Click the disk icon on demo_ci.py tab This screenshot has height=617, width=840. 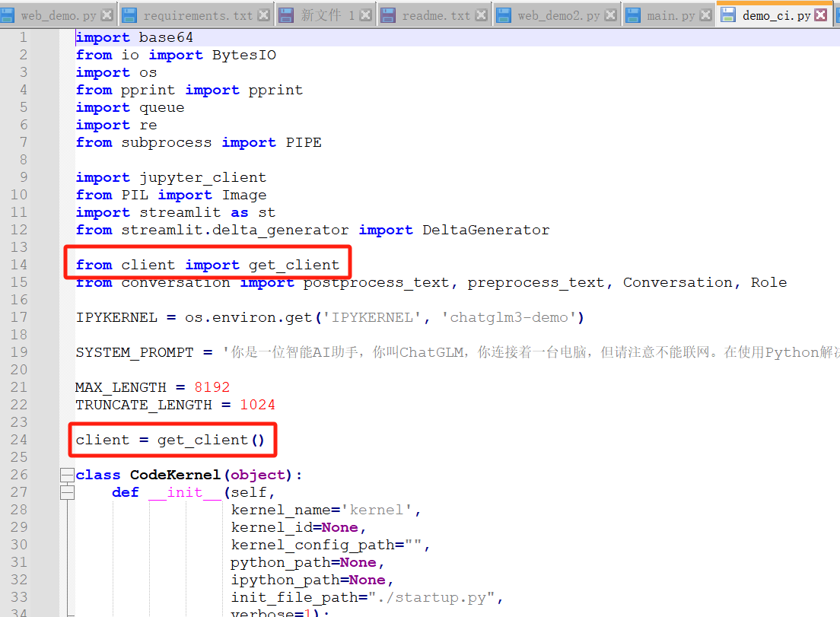[728, 15]
